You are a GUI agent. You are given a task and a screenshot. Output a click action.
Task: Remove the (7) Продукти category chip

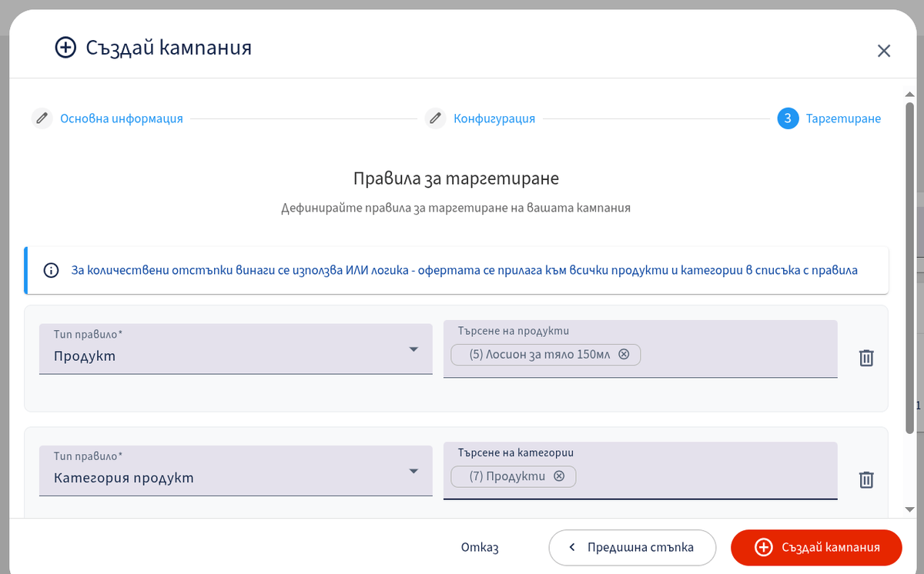pyautogui.click(x=560, y=476)
